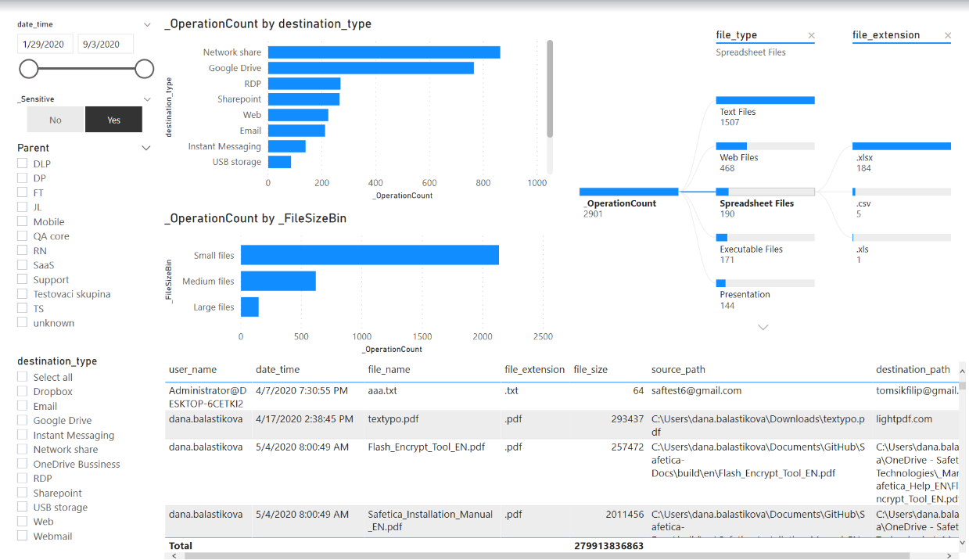Screen dimensions: 969x560
Task: Enable the Select all destination checkbox
Action: pyautogui.click(x=23, y=377)
